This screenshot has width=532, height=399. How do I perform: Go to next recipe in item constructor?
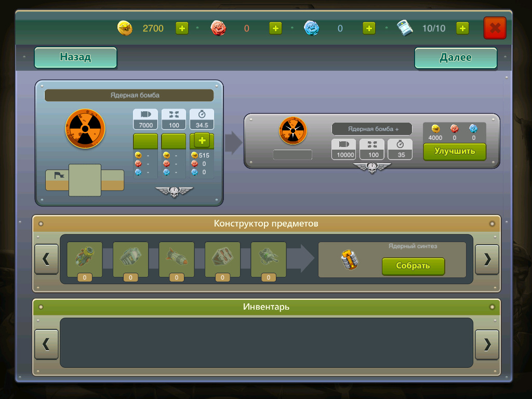[x=487, y=259]
